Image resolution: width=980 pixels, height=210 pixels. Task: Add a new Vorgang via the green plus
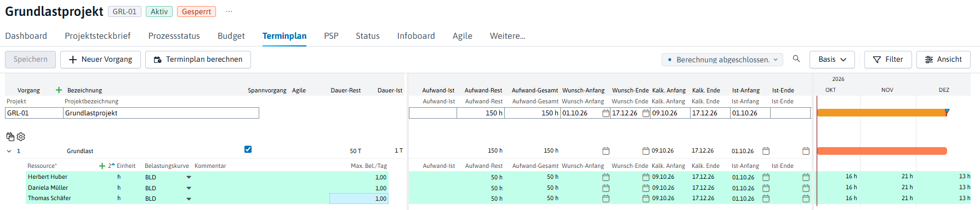tap(59, 90)
